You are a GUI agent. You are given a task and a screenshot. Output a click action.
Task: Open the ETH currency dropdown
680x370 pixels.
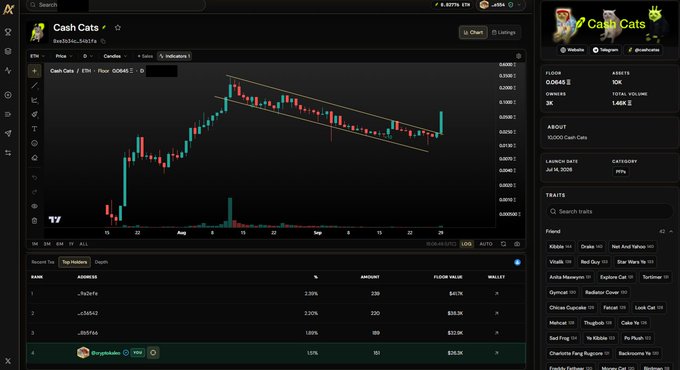click(x=37, y=56)
